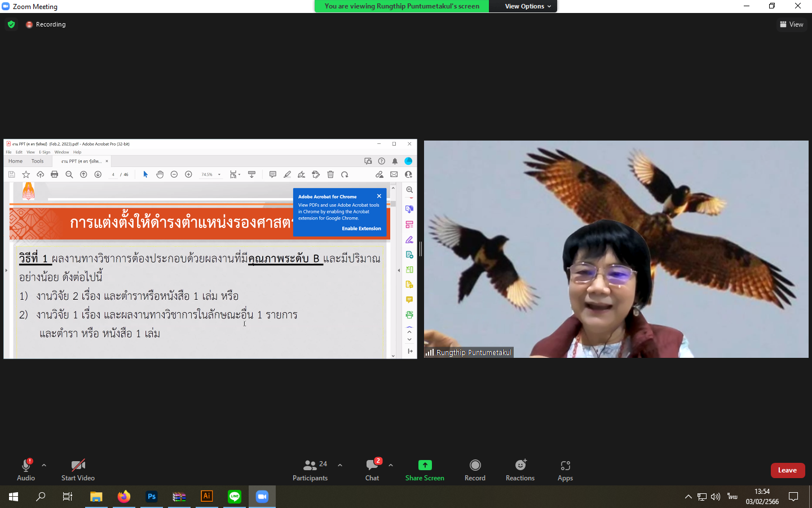Open Photoshop from the taskbar
Viewport: 812px width, 508px height.
tap(152, 497)
